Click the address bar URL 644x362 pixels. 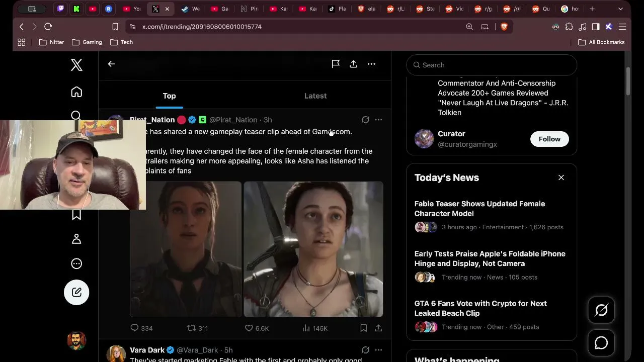[202, 27]
